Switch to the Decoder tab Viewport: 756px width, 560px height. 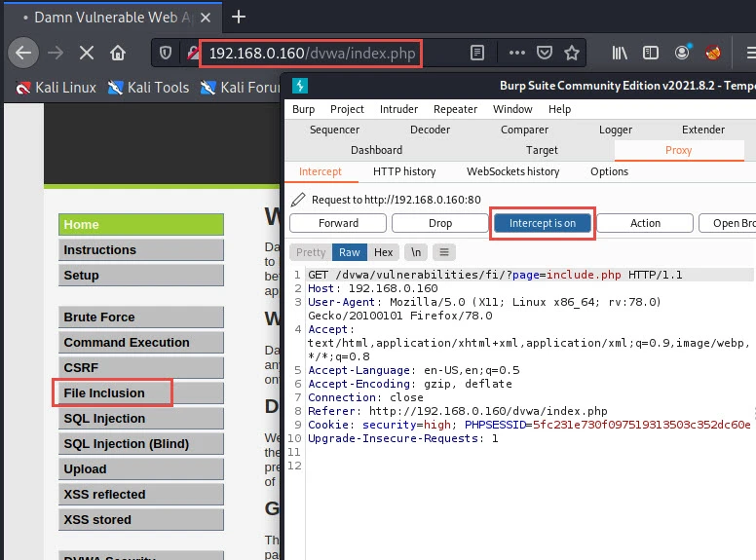430,130
